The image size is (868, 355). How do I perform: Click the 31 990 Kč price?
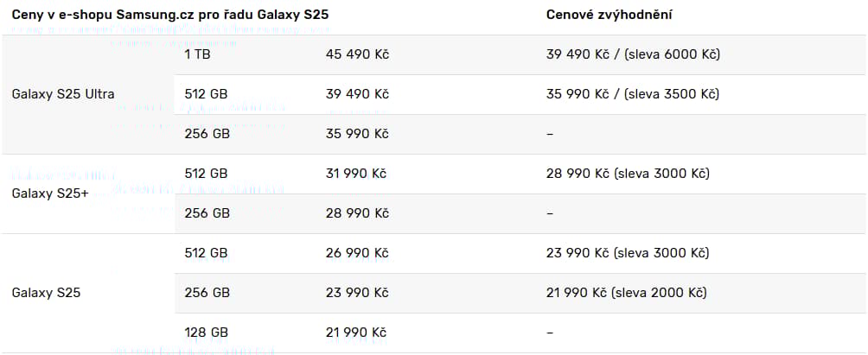point(357,174)
